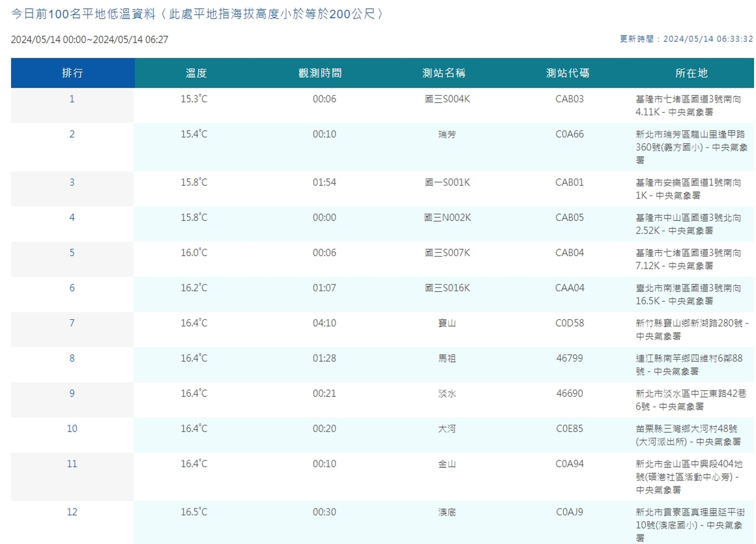Click station name 國三S016K
This screenshot has height=544, width=756.
click(447, 288)
